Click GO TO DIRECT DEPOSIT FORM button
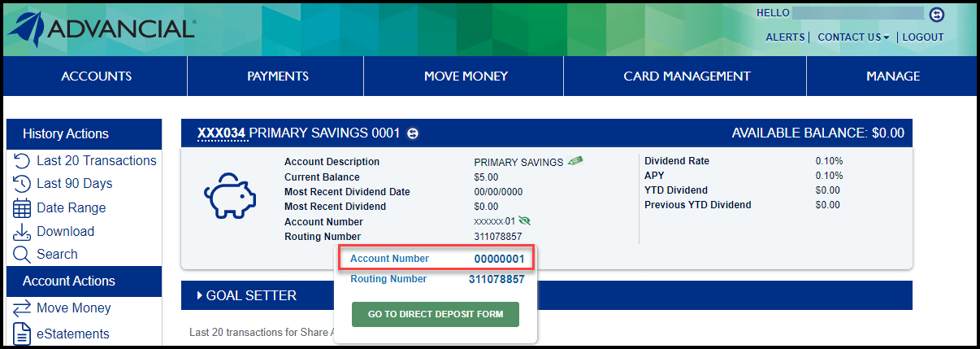 tap(435, 314)
